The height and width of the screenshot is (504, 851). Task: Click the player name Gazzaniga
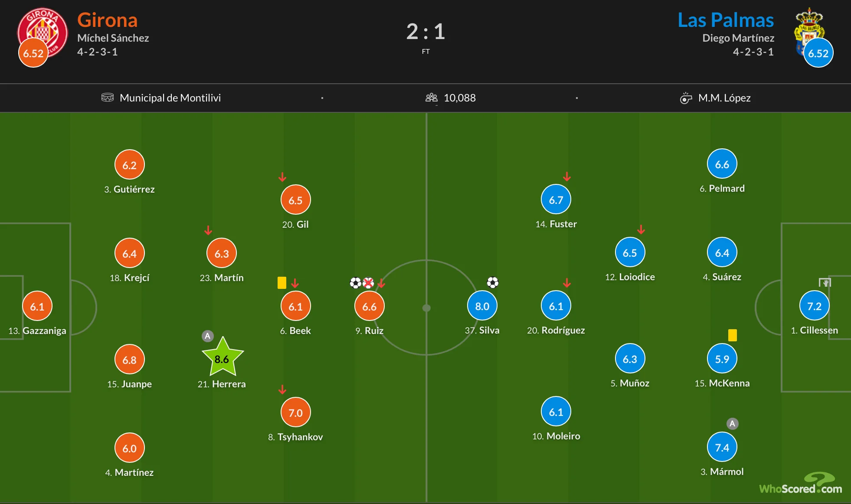click(x=44, y=331)
